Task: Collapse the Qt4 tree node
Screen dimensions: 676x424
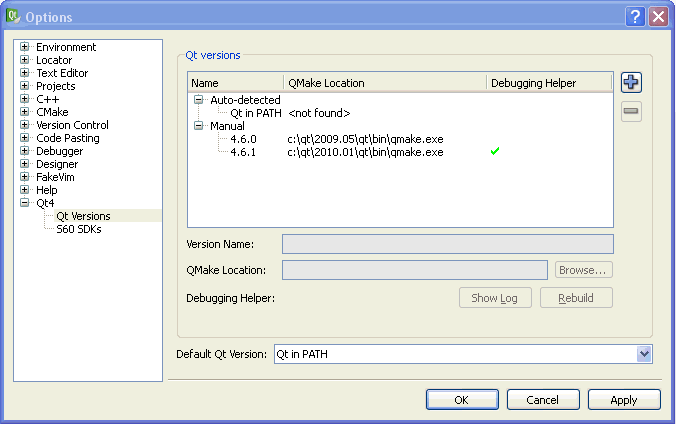Action: pyautogui.click(x=25, y=203)
